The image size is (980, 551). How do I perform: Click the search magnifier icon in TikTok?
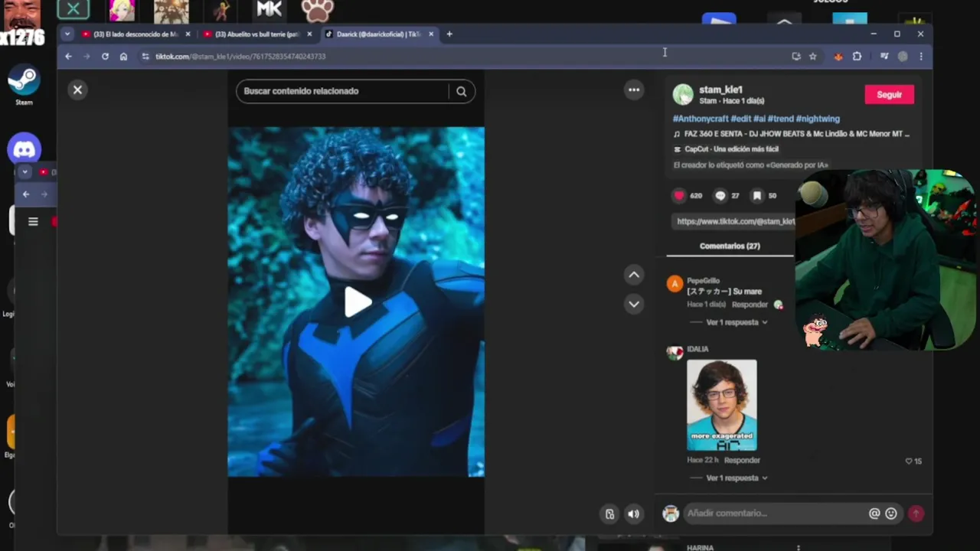pos(461,91)
